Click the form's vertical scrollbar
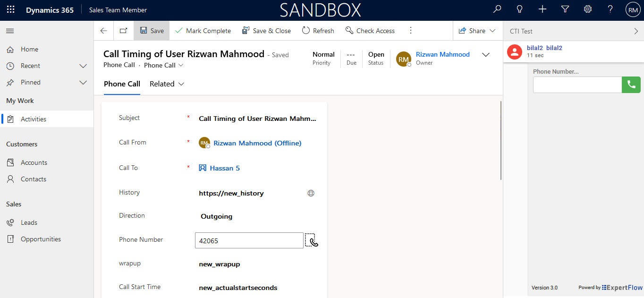This screenshot has height=298, width=644. point(501,142)
